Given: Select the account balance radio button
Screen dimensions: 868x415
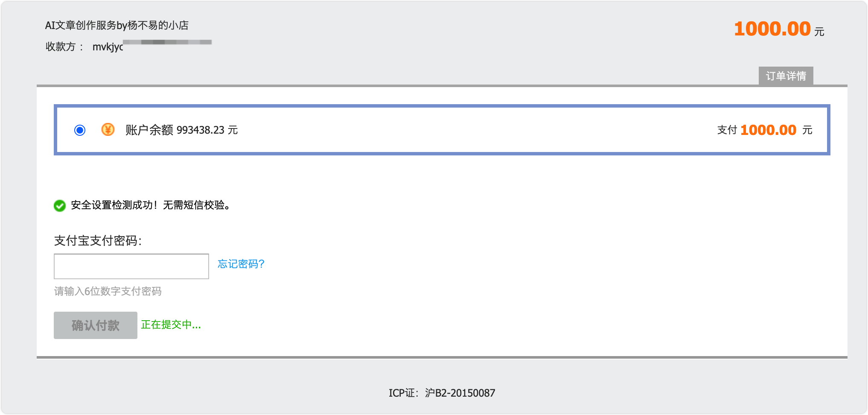Looking at the screenshot, I should pyautogui.click(x=80, y=130).
